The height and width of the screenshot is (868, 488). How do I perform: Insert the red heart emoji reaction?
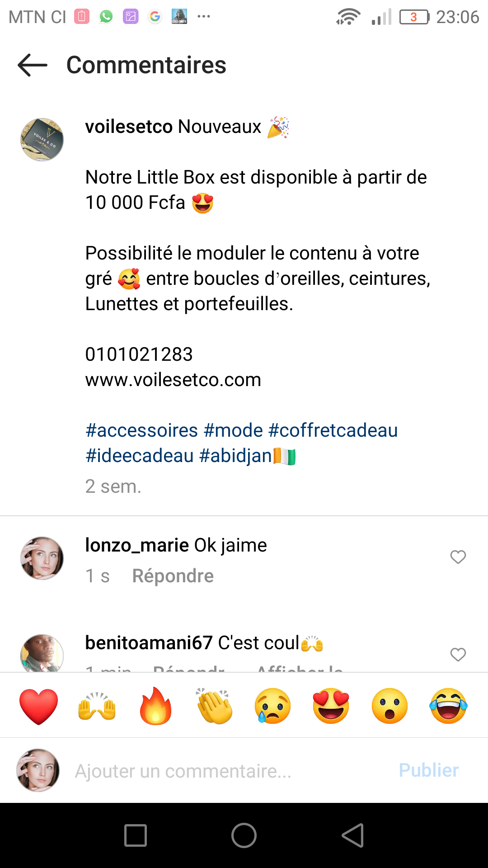coord(39,706)
